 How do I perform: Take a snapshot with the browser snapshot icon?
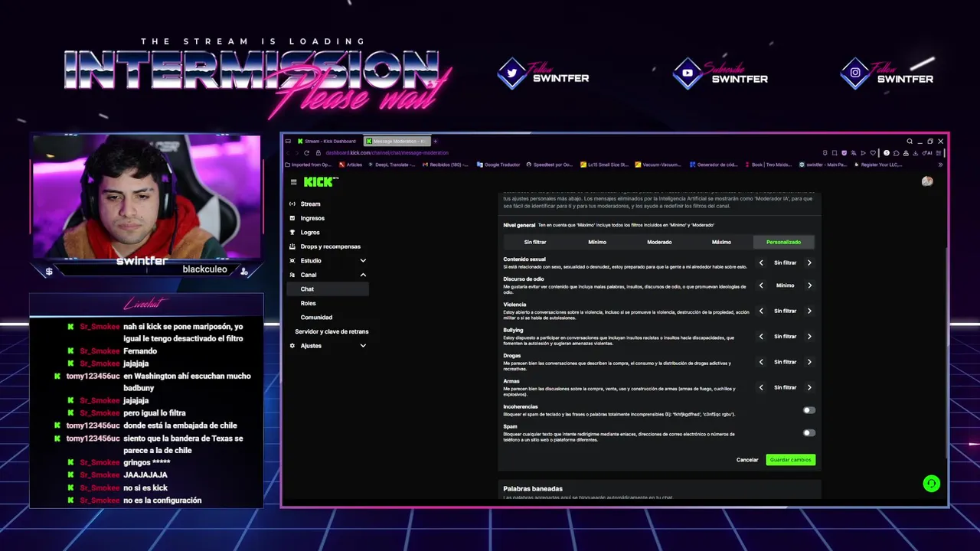point(835,153)
